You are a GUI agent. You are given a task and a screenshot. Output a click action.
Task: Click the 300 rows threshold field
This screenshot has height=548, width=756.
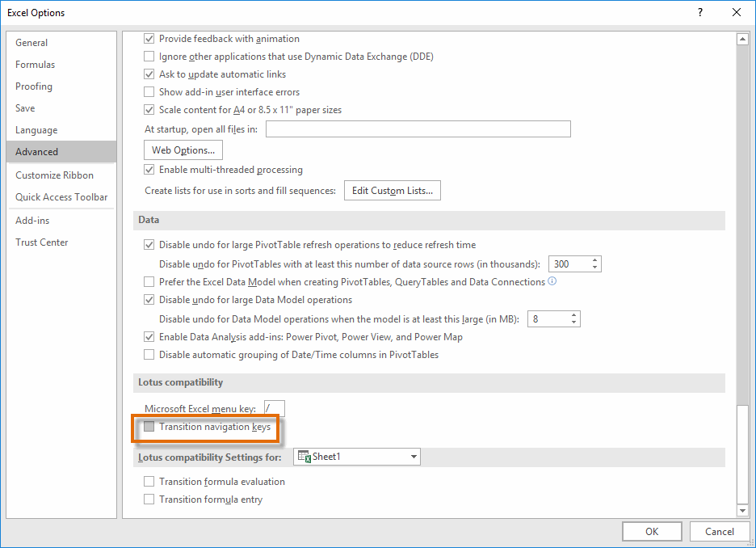point(570,263)
